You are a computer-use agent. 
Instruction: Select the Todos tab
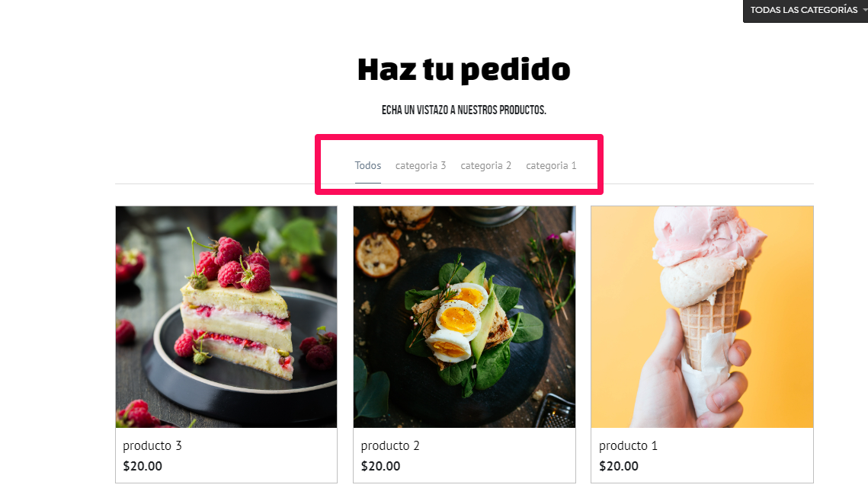367,165
